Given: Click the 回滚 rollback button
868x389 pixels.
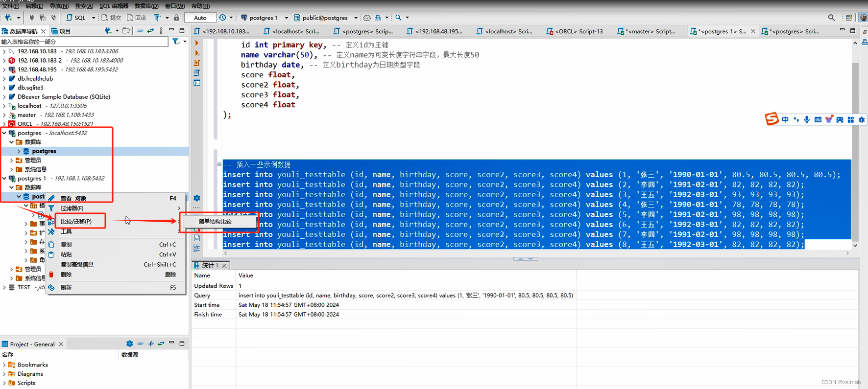Looking at the screenshot, I should coord(137,18).
